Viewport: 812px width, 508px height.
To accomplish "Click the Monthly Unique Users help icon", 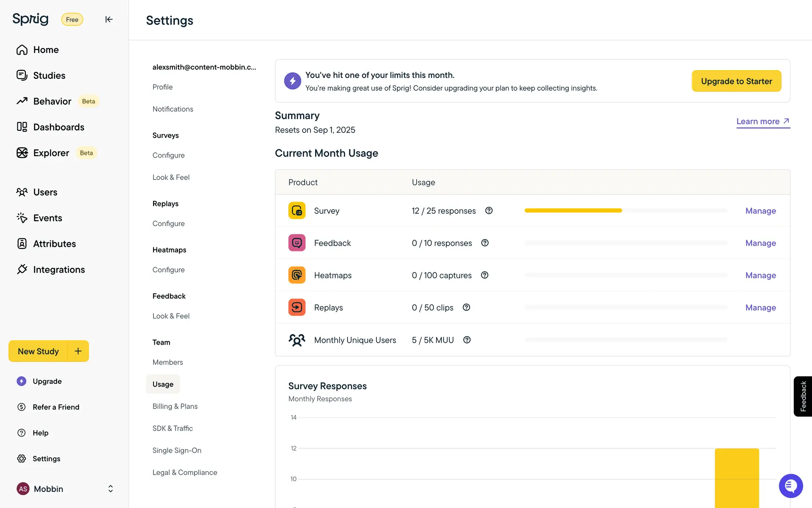I will click(x=467, y=340).
